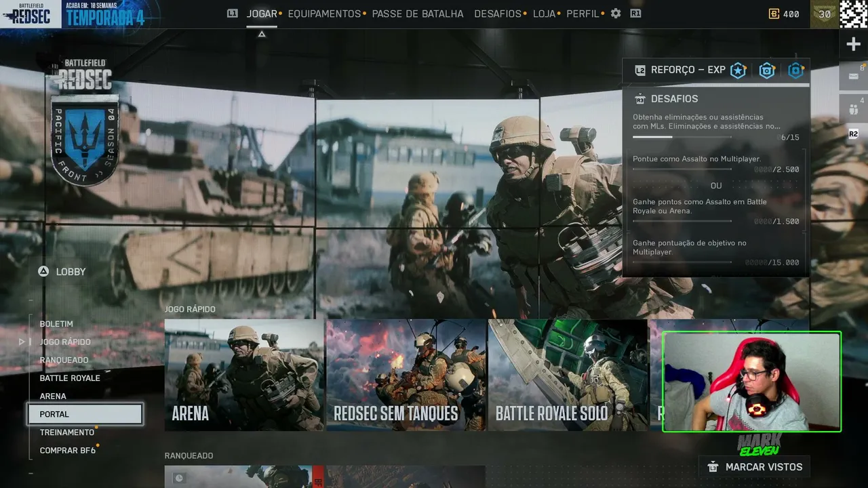This screenshot has width=868, height=488.
Task: Click the 400 coin balance value
Action: (791, 14)
